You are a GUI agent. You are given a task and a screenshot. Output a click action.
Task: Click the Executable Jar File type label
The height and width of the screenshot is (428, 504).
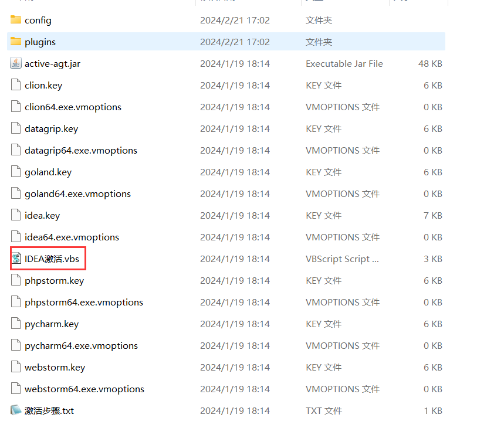click(x=344, y=63)
